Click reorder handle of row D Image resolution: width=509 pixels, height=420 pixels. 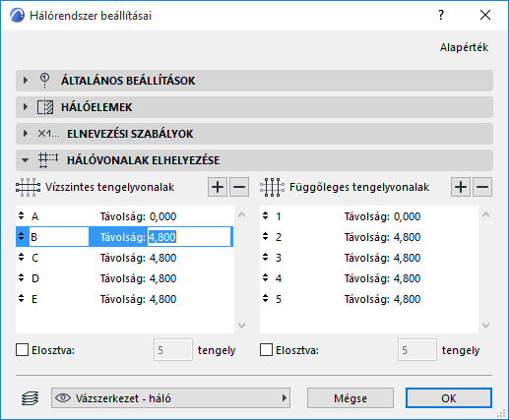point(22,277)
